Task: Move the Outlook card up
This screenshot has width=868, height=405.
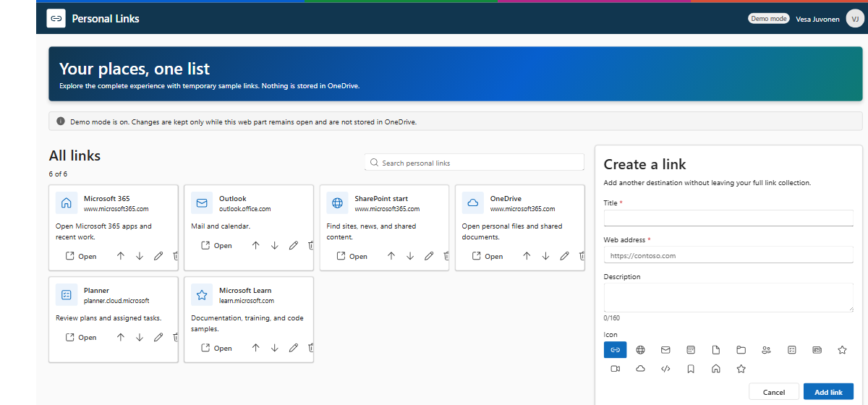Action: (x=256, y=245)
